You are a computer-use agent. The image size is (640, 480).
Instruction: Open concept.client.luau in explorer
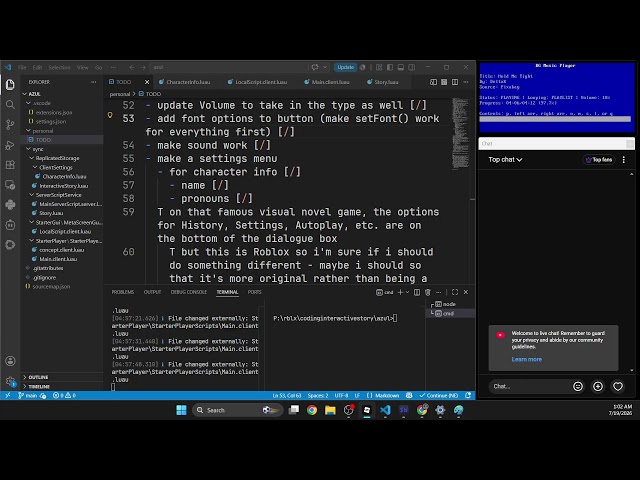point(62,250)
